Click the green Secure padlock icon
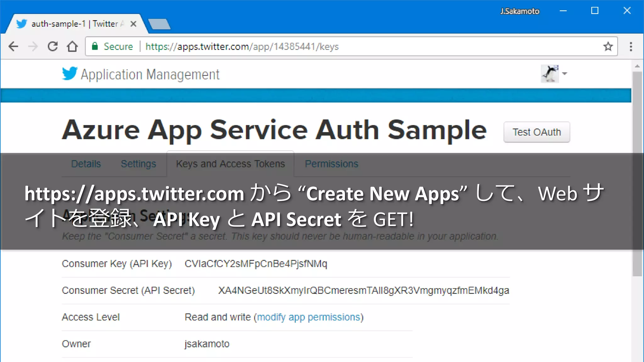The height and width of the screenshot is (362, 644). [95, 47]
